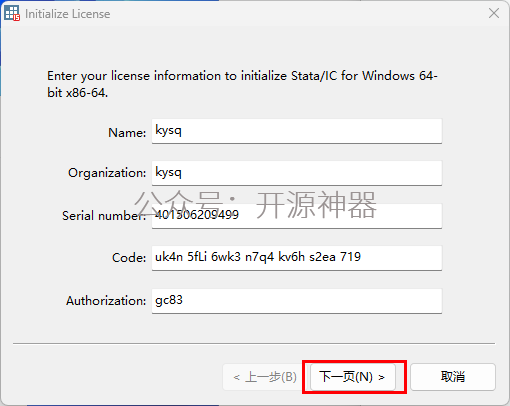Click the Initialize License title text
The image size is (510, 406).
tap(67, 14)
